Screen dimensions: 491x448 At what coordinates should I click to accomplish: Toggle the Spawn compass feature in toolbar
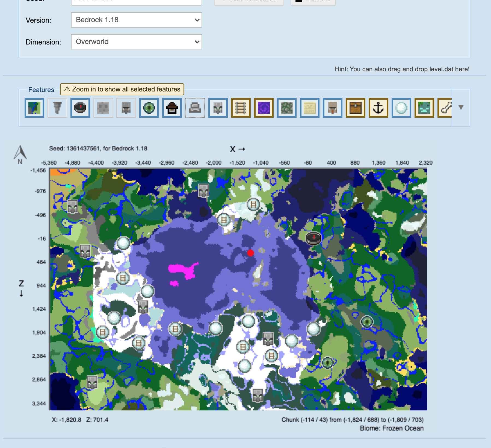pyautogui.click(x=80, y=108)
